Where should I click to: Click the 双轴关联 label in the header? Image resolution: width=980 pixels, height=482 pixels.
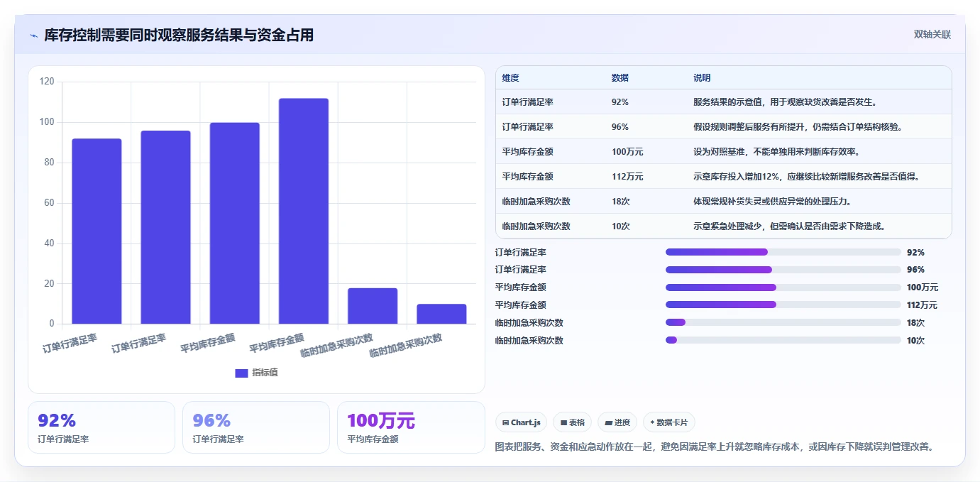pyautogui.click(x=932, y=35)
